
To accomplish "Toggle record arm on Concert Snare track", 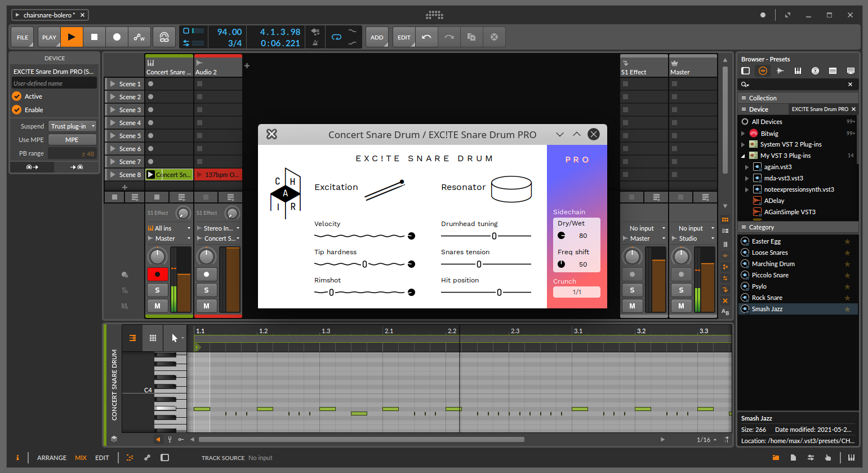I will (x=157, y=275).
